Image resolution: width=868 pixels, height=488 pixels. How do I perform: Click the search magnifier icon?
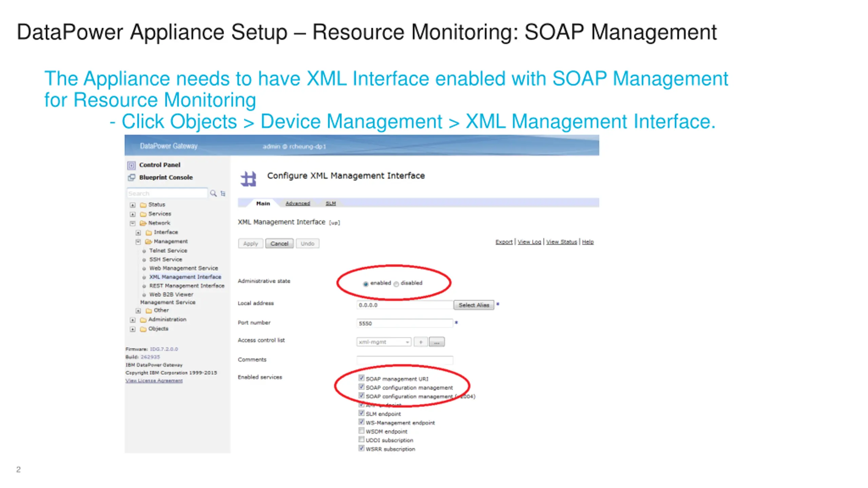pos(213,193)
